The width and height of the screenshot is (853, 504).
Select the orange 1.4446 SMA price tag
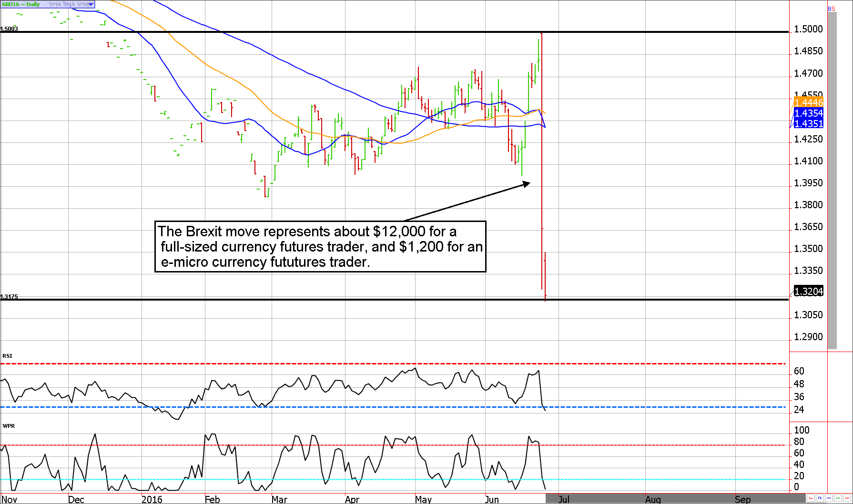pos(808,102)
